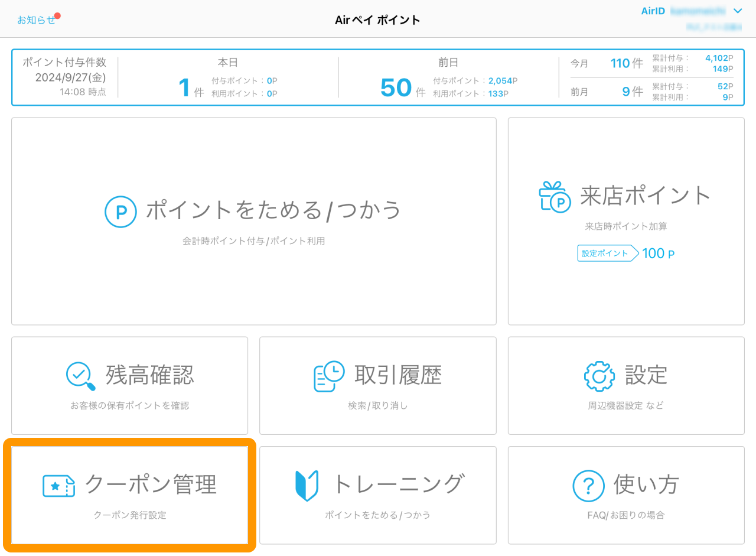Click the 本日 1件 count
This screenshot has height=556, width=756.
click(191, 88)
